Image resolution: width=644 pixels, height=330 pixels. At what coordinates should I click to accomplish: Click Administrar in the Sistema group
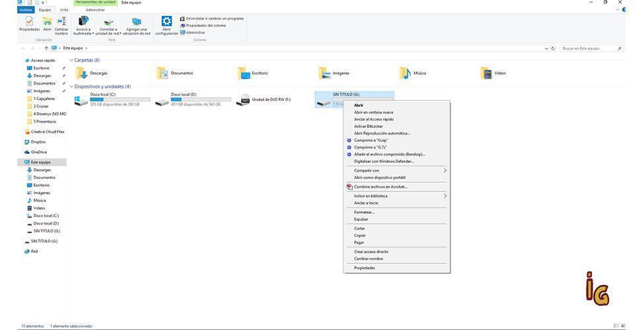pyautogui.click(x=193, y=32)
